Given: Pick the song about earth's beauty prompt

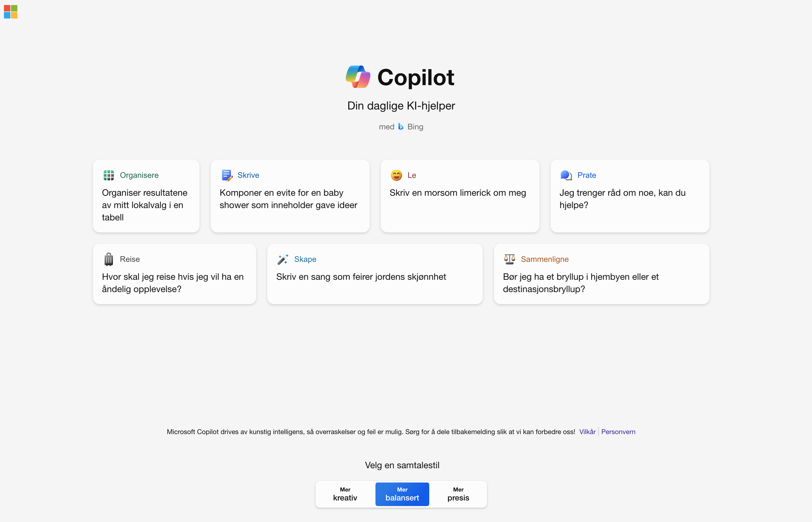Looking at the screenshot, I should click(375, 274).
